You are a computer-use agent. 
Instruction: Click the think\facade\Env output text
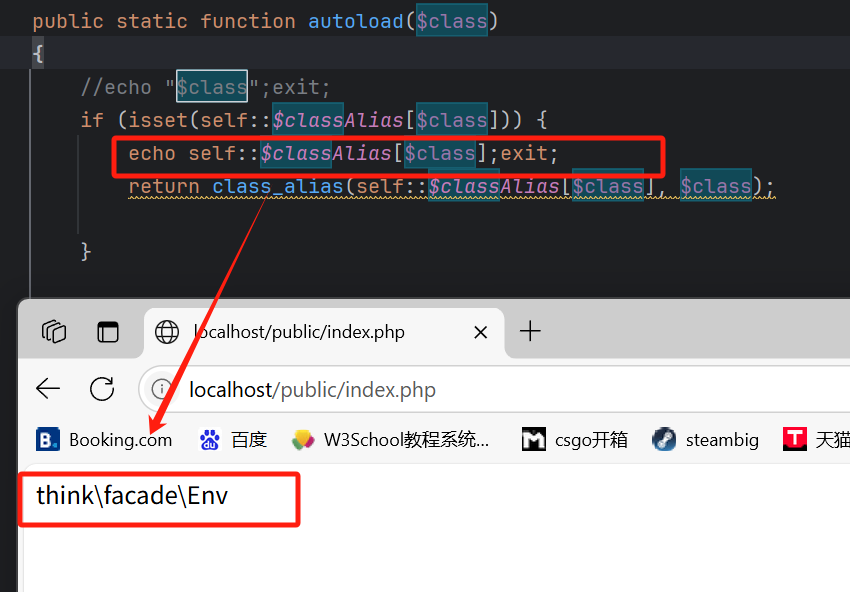(132, 496)
